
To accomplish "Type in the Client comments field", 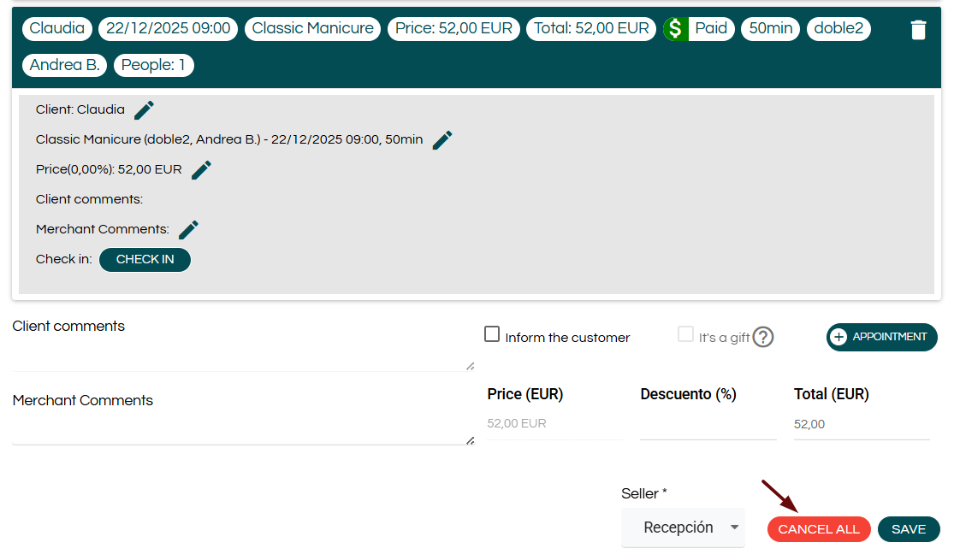I will [x=242, y=355].
